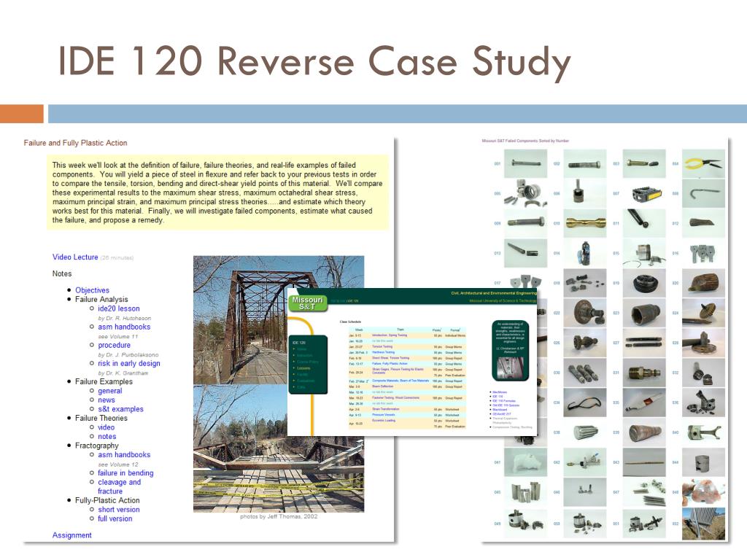
Task: Open Lessons in the IDE 120 sidebar
Action: click(303, 368)
